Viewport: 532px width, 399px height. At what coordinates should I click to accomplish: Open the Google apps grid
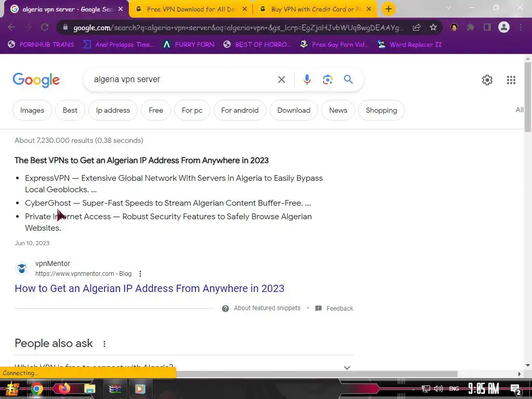click(511, 80)
